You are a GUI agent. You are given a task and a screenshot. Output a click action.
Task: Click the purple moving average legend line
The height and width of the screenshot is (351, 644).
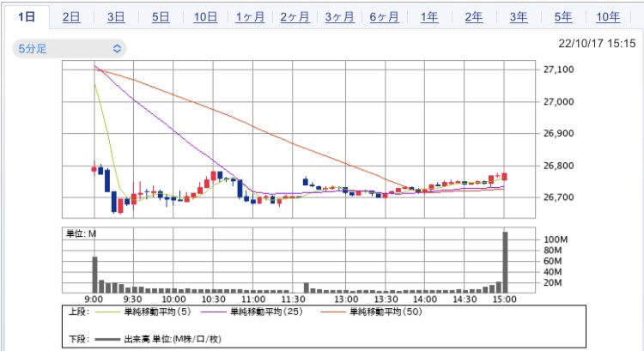pos(214,312)
